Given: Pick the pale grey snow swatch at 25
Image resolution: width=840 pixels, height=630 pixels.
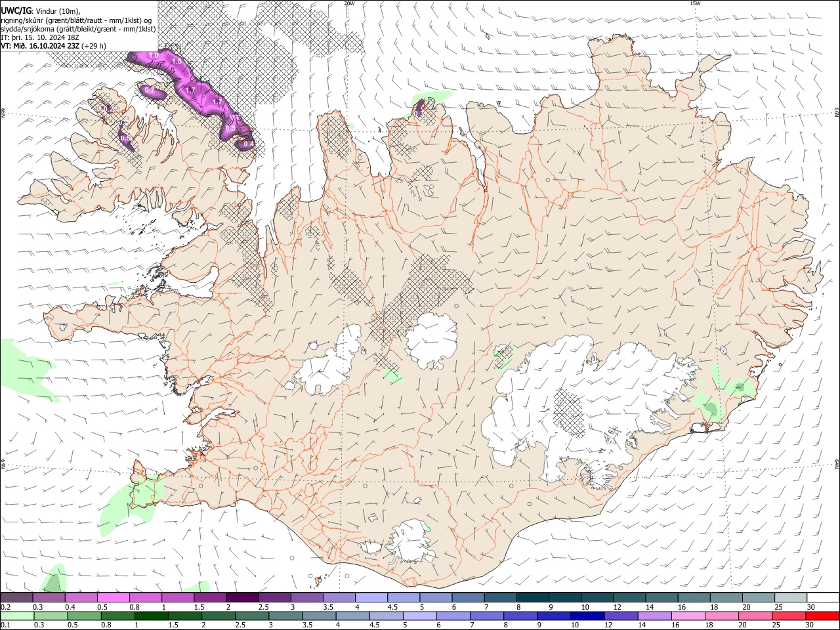Looking at the screenshot, I should coord(791,597).
